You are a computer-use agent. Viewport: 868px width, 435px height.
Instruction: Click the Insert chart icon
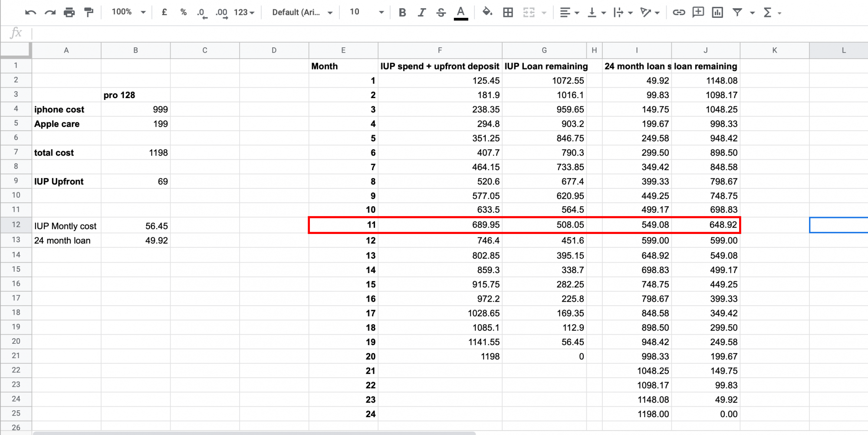(x=717, y=13)
